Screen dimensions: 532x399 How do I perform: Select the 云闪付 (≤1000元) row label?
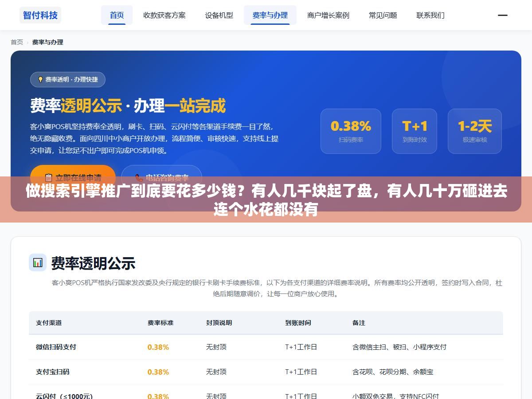[64, 396]
